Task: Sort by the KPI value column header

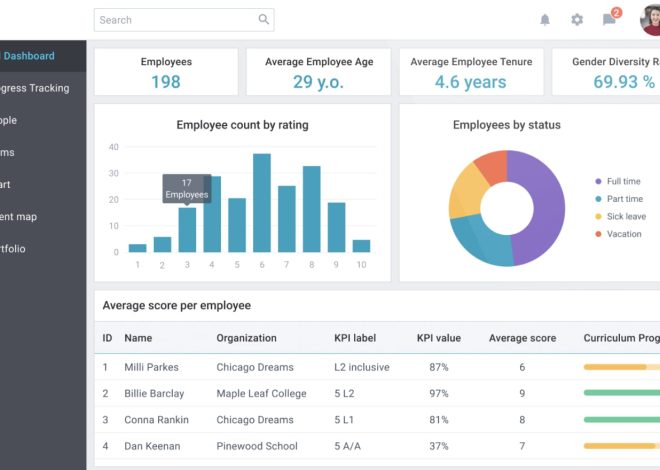Action: pos(439,338)
